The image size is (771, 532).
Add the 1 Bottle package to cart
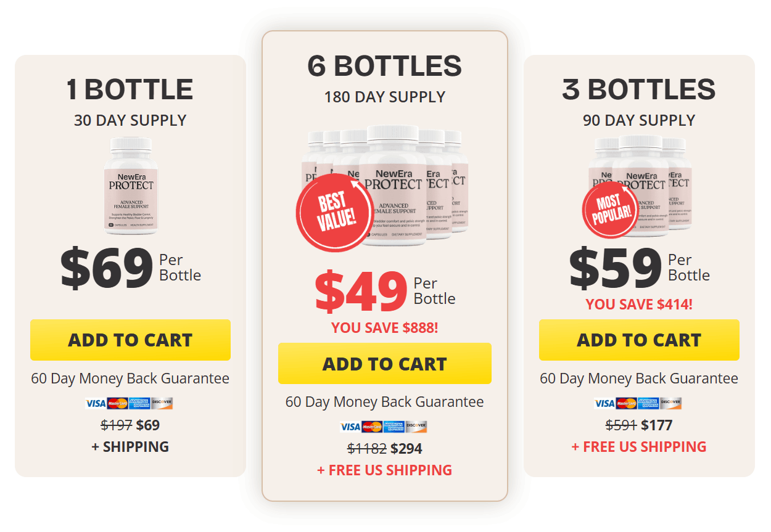coord(130,340)
